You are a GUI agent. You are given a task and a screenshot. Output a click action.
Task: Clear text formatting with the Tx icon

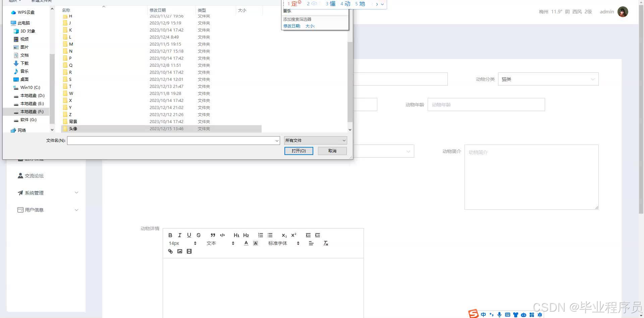click(325, 243)
